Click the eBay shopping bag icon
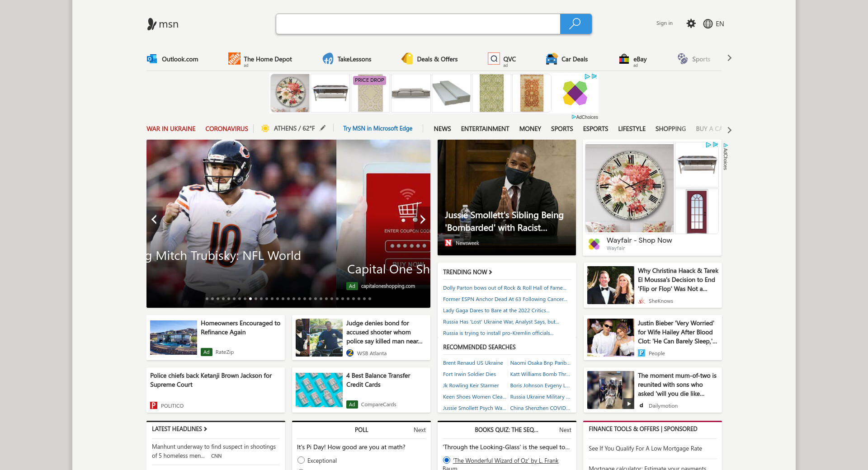Image resolution: width=868 pixels, height=470 pixels. click(624, 59)
